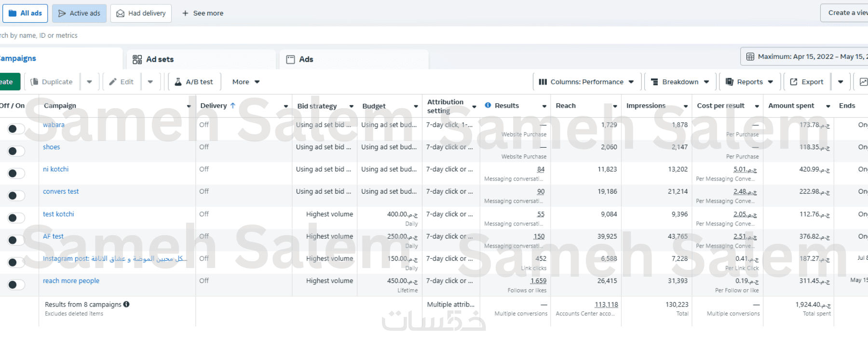The height and width of the screenshot is (338, 868).
Task: Toggle the ni kotchi campaign switch
Action: 16,173
